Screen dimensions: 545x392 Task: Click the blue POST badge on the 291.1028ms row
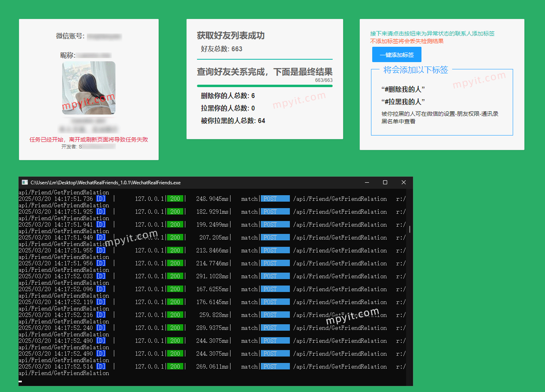pos(275,276)
